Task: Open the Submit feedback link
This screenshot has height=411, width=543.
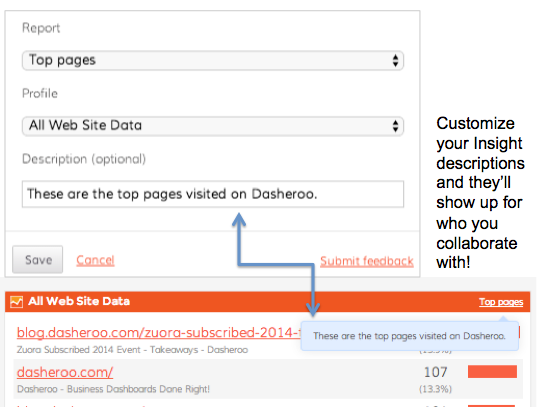Action: [x=367, y=261]
